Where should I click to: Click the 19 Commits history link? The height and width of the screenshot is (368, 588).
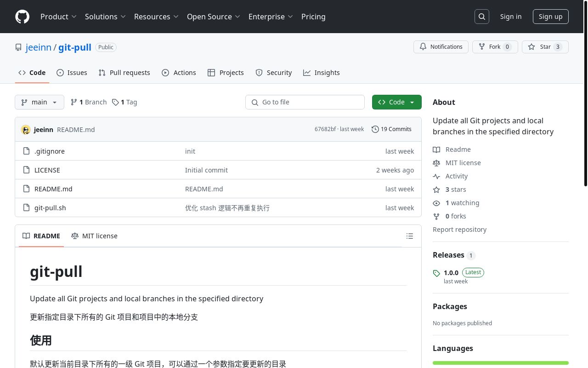pos(391,129)
